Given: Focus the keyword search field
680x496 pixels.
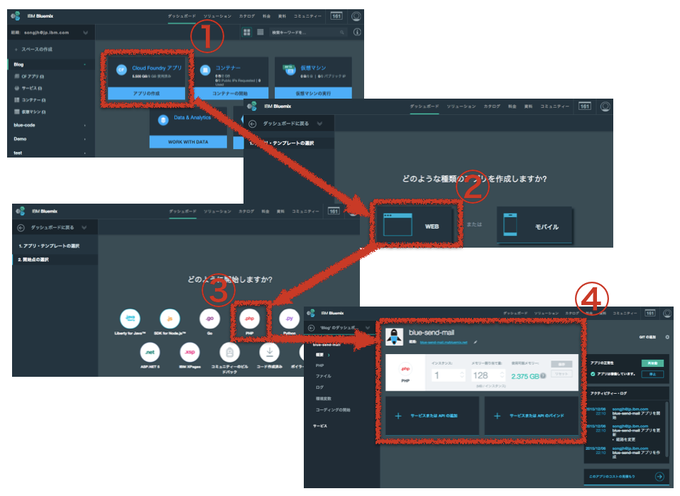Looking at the screenshot, I should (308, 33).
